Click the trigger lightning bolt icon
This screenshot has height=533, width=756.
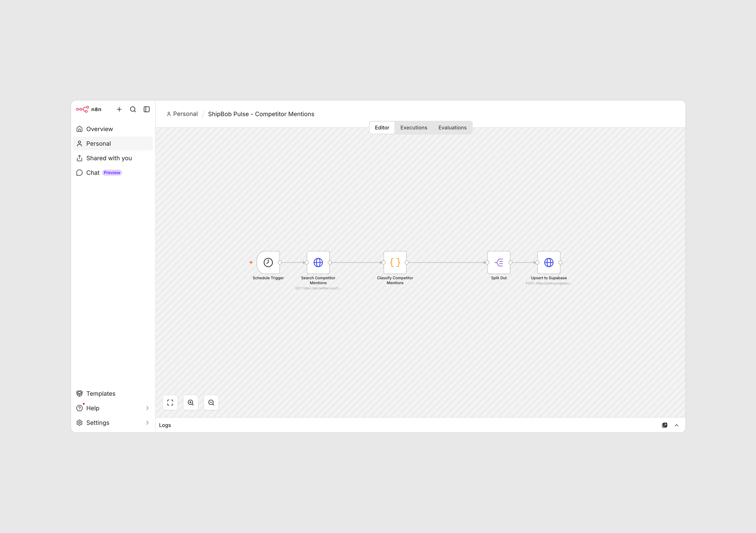(251, 262)
